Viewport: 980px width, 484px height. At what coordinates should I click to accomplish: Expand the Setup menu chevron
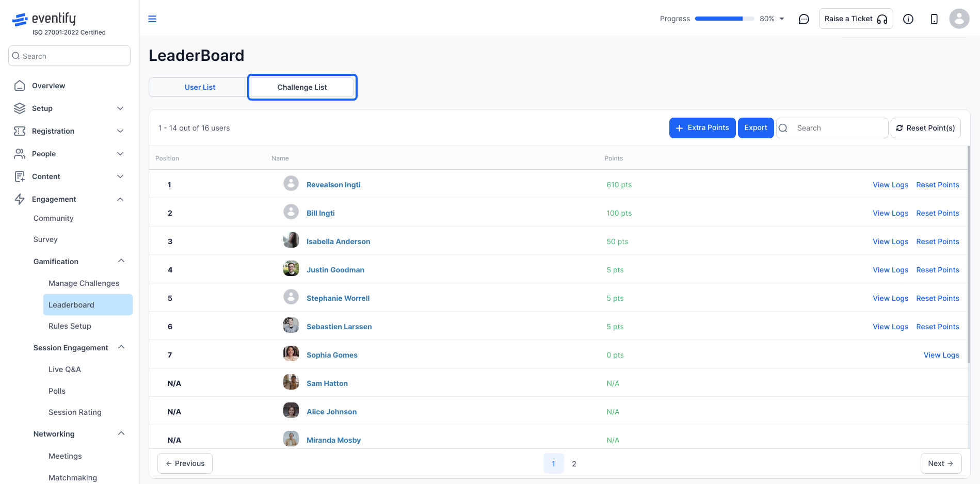pos(120,108)
